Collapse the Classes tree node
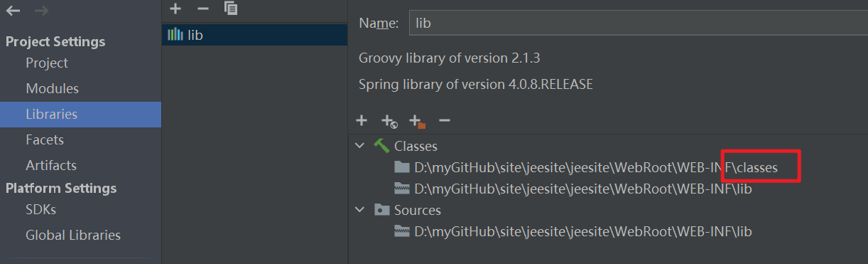 tap(360, 146)
